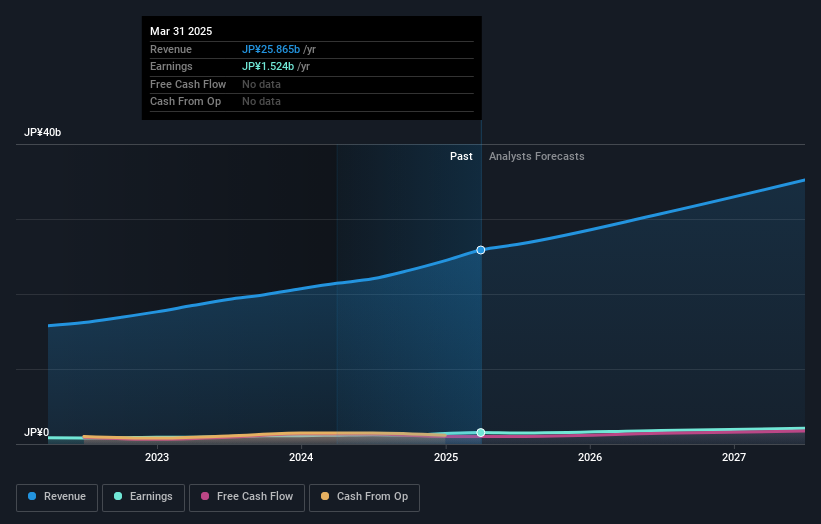Toggle the Cash From Op legend button
The image size is (821, 524).
[364, 497]
